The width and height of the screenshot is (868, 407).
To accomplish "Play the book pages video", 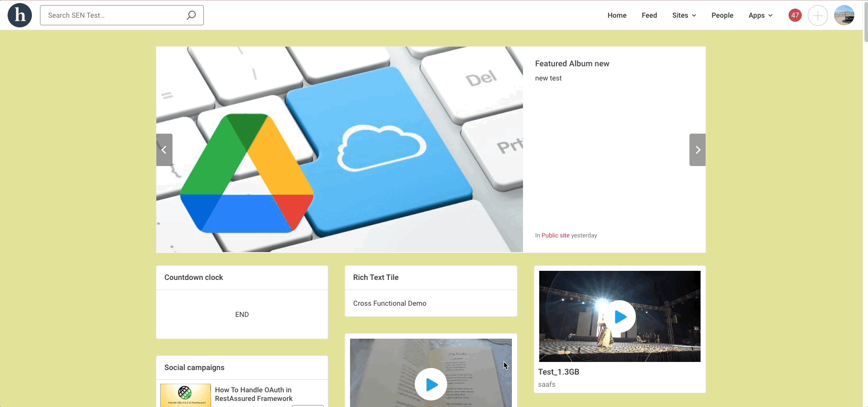I will click(x=431, y=385).
